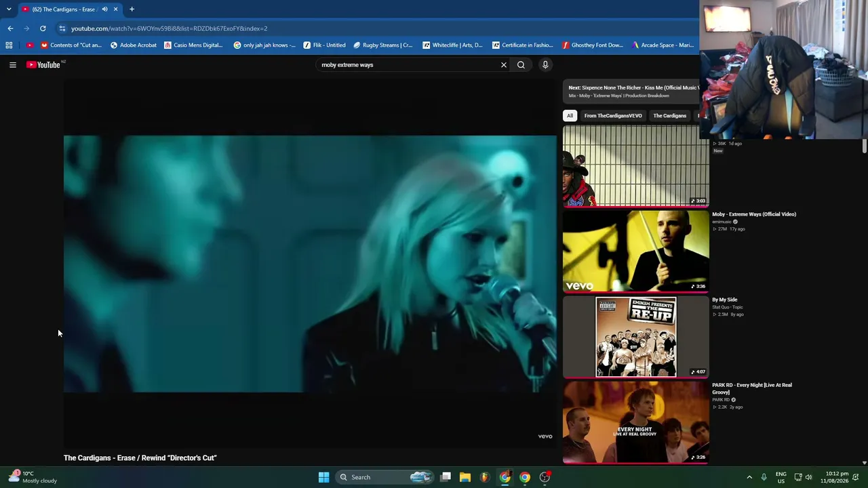Open the Casio Mens Digital bookmark
This screenshot has width=868, height=488.
(x=193, y=45)
